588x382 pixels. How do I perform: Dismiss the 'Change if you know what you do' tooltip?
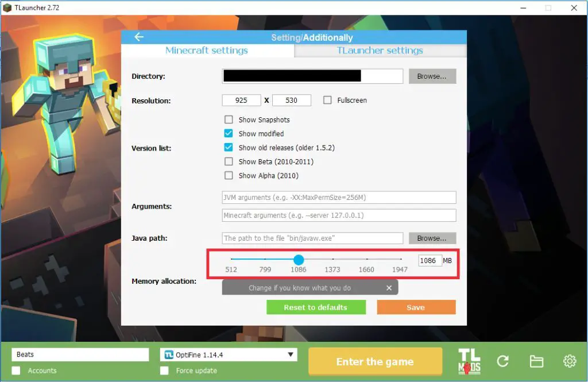pyautogui.click(x=389, y=288)
